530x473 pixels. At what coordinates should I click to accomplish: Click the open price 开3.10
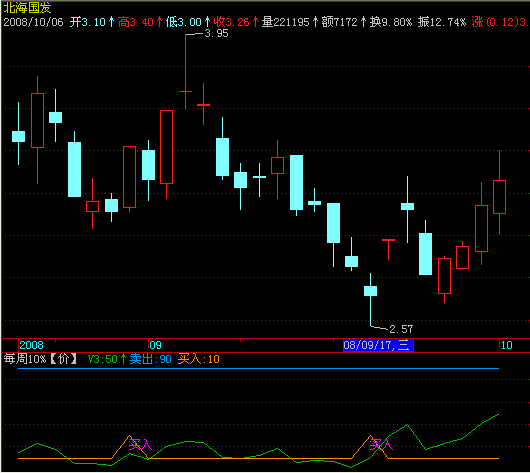coord(88,22)
